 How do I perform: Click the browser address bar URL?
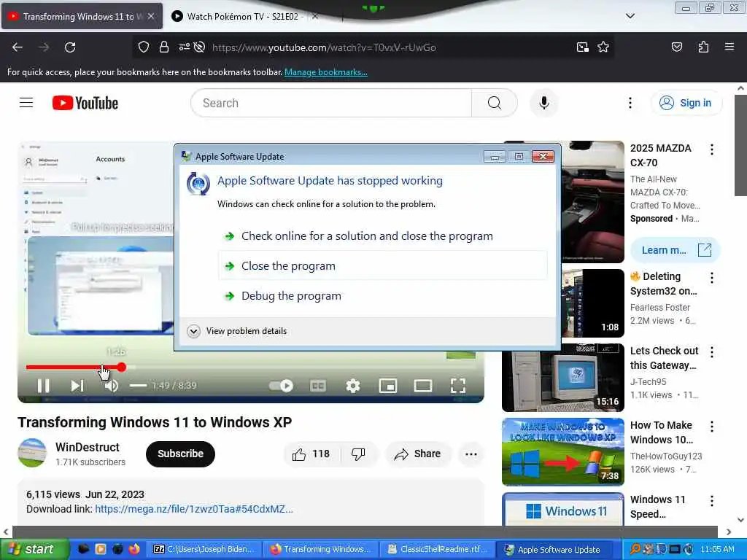pyautogui.click(x=324, y=47)
